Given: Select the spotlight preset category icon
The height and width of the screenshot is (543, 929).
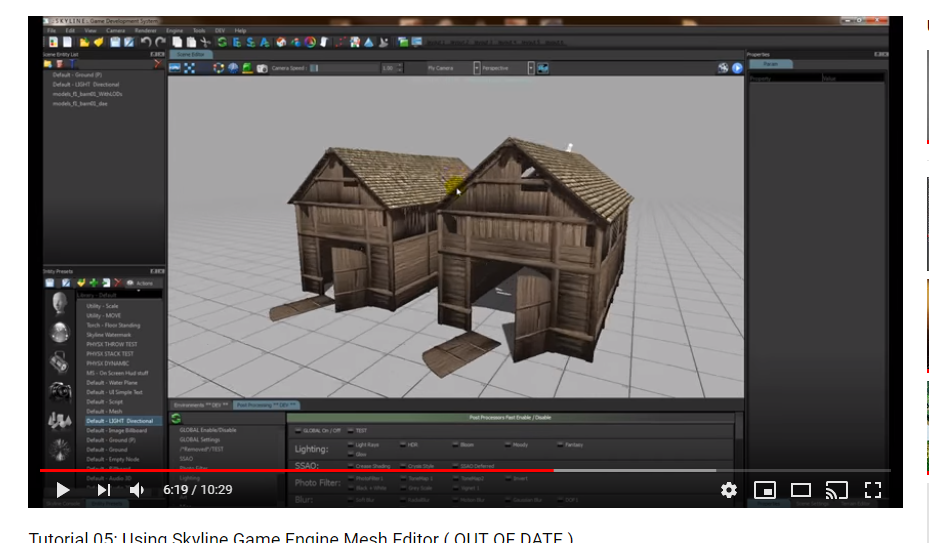Looking at the screenshot, I should [59, 361].
